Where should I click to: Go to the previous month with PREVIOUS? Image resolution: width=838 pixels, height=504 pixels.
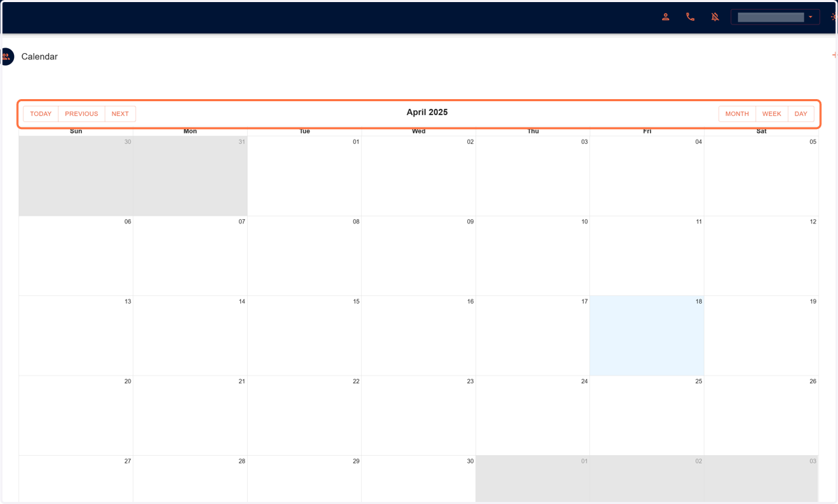pyautogui.click(x=82, y=114)
